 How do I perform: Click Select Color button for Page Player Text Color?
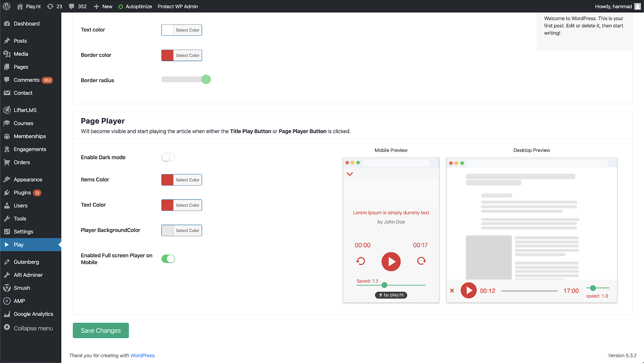click(x=188, y=205)
